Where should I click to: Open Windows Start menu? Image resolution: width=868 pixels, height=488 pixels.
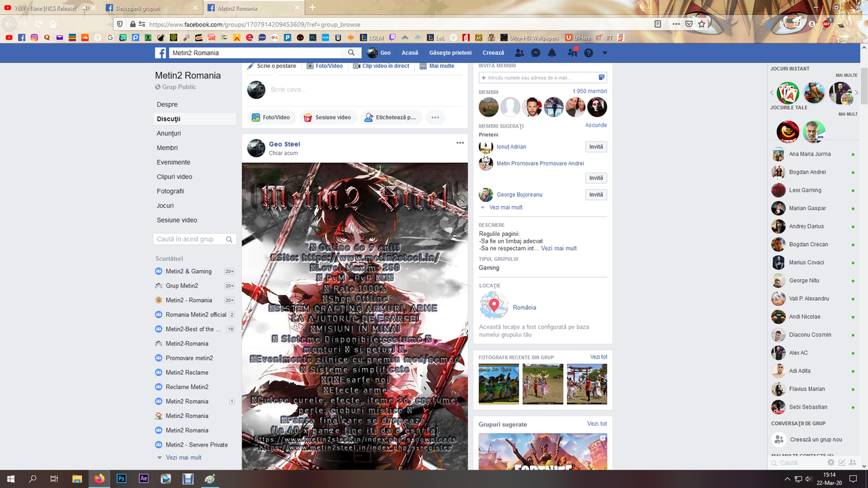pyautogui.click(x=12, y=479)
